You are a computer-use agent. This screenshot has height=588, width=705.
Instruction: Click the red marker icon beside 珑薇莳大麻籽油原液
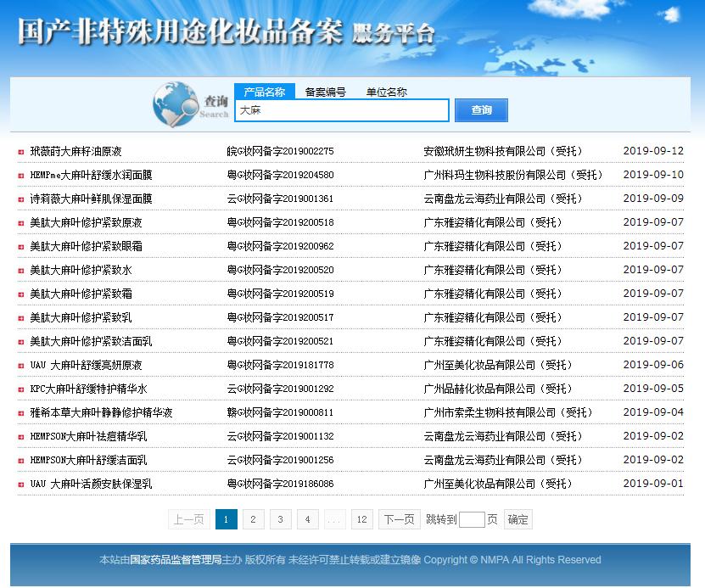pos(20,150)
